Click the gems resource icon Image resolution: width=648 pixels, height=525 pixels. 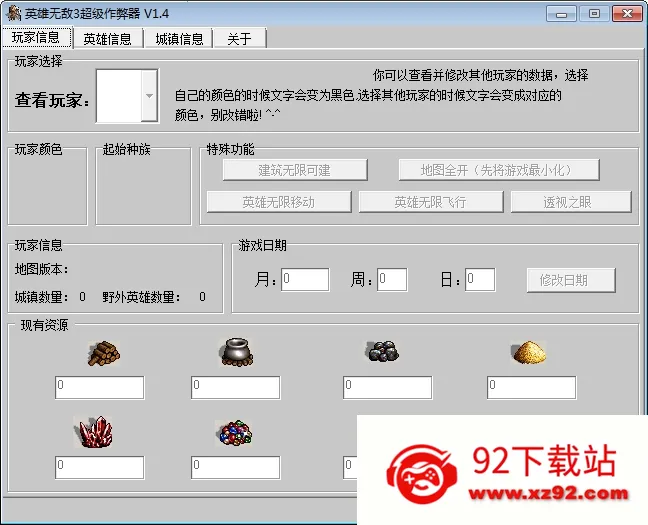[x=234, y=433]
